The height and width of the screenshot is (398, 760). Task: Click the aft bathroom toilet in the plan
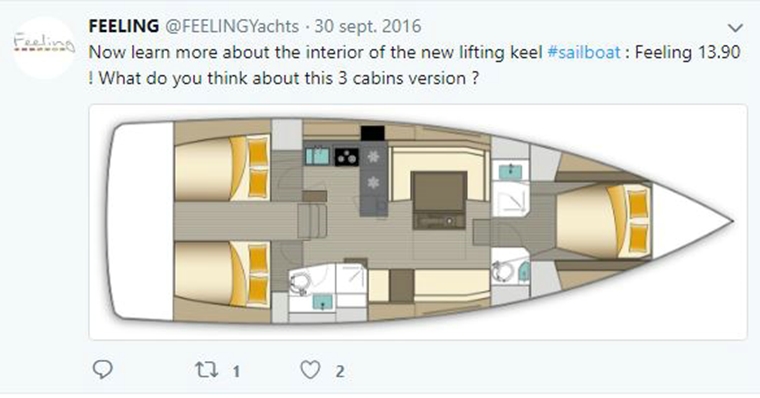[x=301, y=283]
